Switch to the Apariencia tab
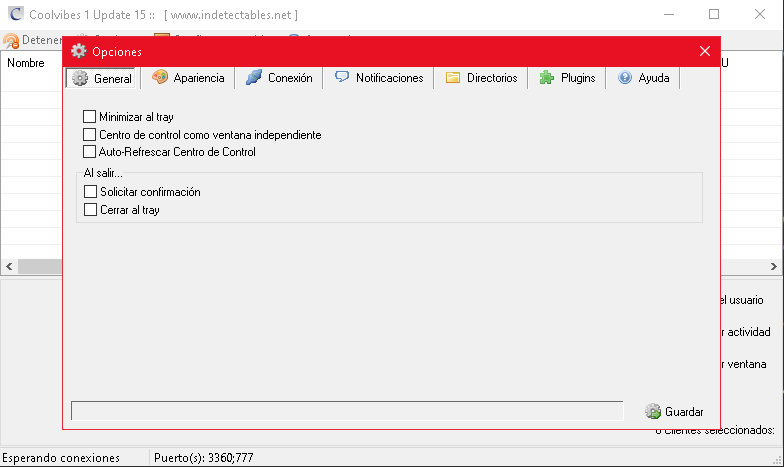This screenshot has width=784, height=467. [191, 78]
